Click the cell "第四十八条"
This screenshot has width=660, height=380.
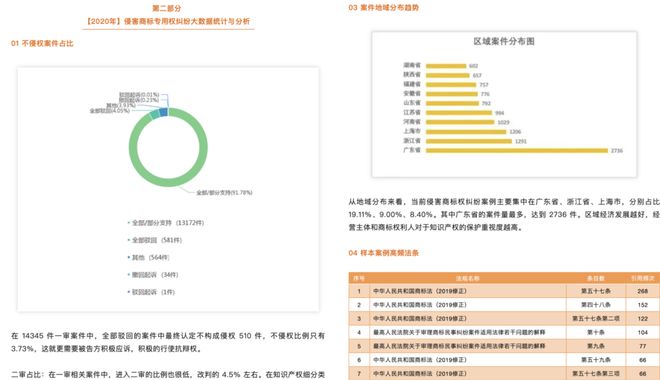596,305
